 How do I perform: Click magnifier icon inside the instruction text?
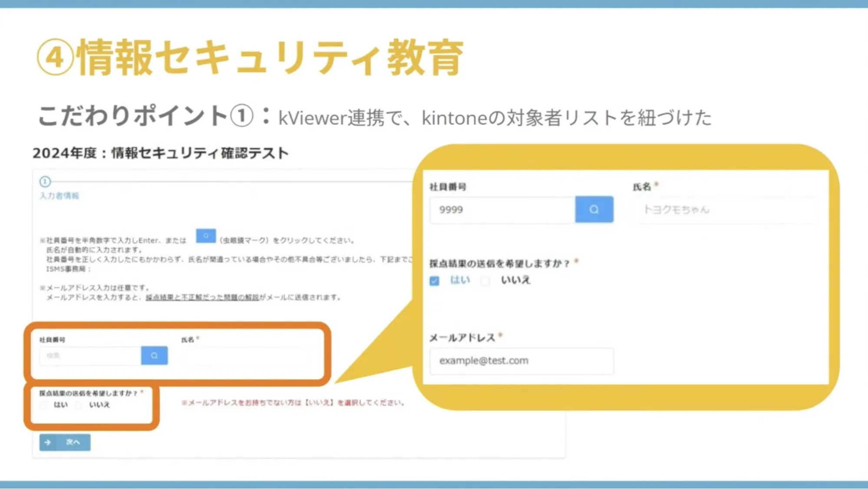(206, 236)
